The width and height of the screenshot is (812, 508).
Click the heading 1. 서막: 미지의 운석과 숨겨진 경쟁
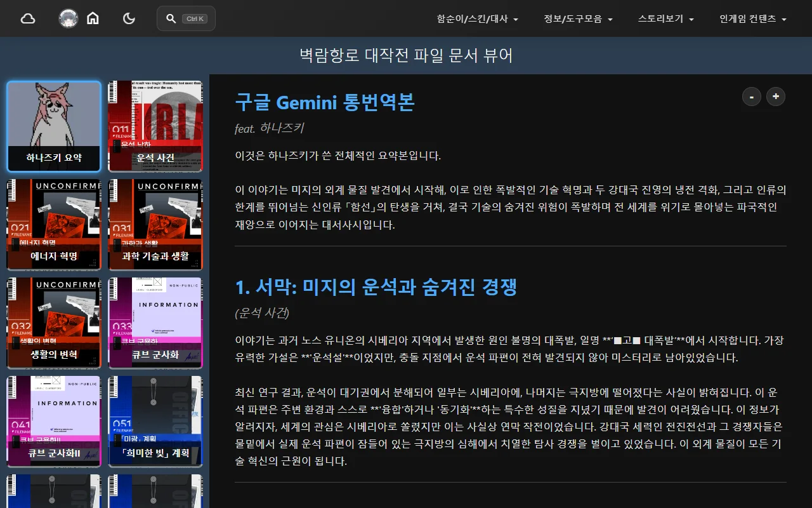(376, 287)
